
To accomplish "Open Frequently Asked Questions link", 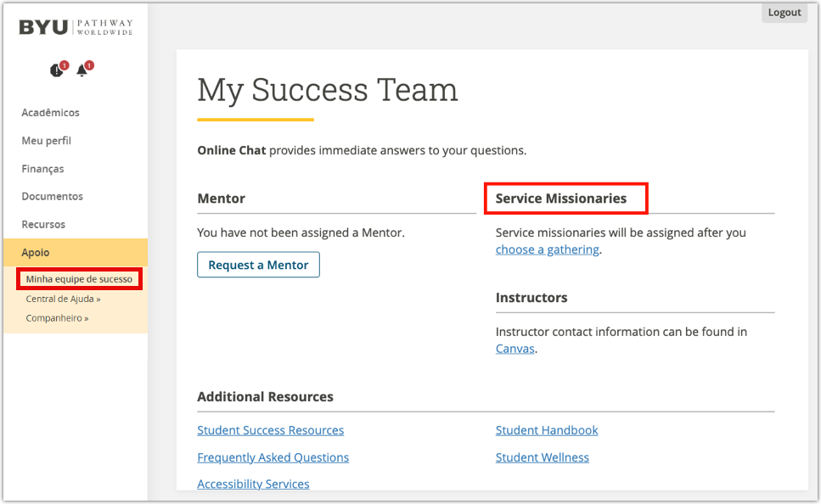I will tap(273, 457).
